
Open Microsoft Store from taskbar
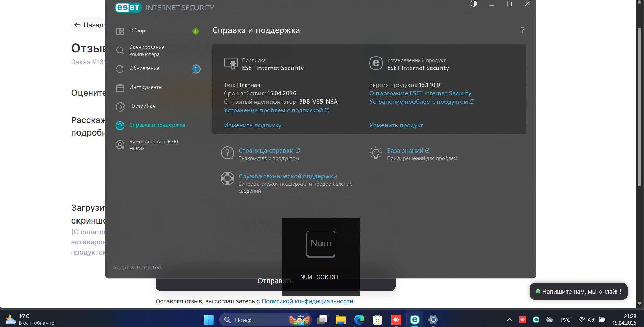click(377, 320)
